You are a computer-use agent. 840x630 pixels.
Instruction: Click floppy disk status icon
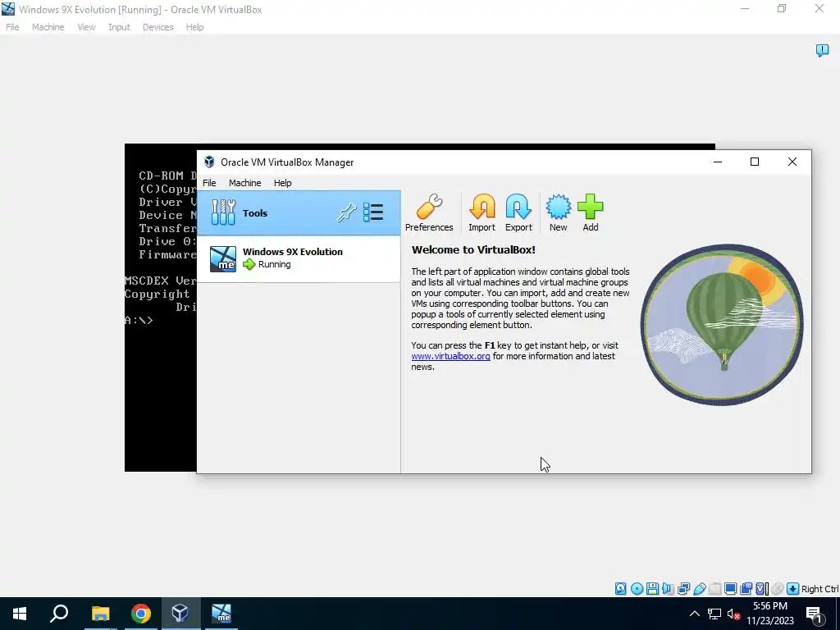click(652, 589)
